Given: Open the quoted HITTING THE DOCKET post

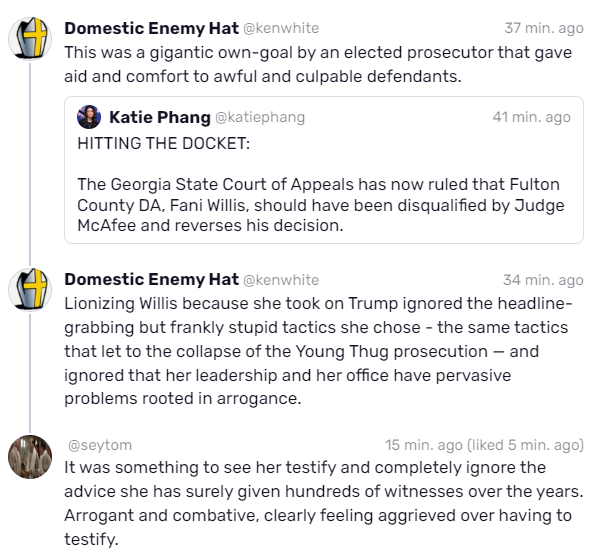Looking at the screenshot, I should (324, 170).
